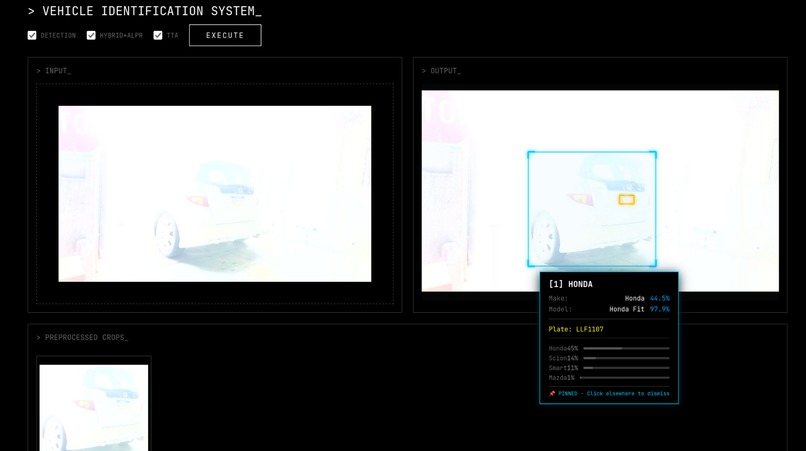Click the 44.5% make confidence value
Viewport: 806px width, 451px height.
660,298
